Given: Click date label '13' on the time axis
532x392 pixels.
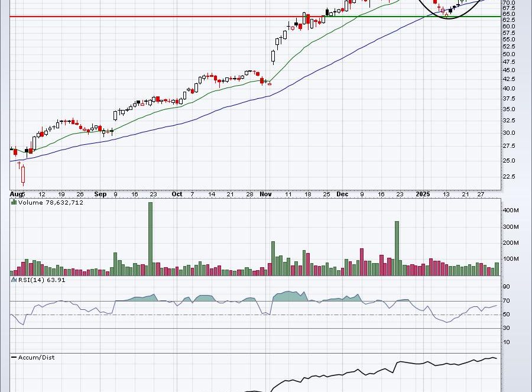Looking at the screenshot, I should (x=446, y=195).
